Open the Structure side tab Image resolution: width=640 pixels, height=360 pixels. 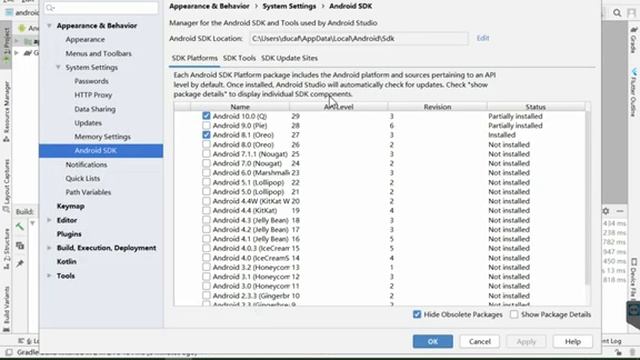point(6,249)
